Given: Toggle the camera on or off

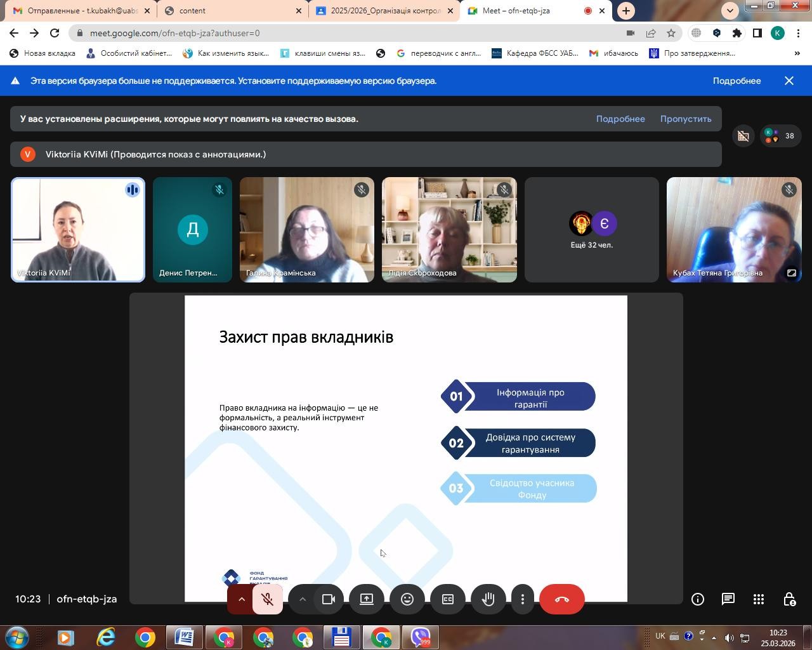Looking at the screenshot, I should click(329, 599).
